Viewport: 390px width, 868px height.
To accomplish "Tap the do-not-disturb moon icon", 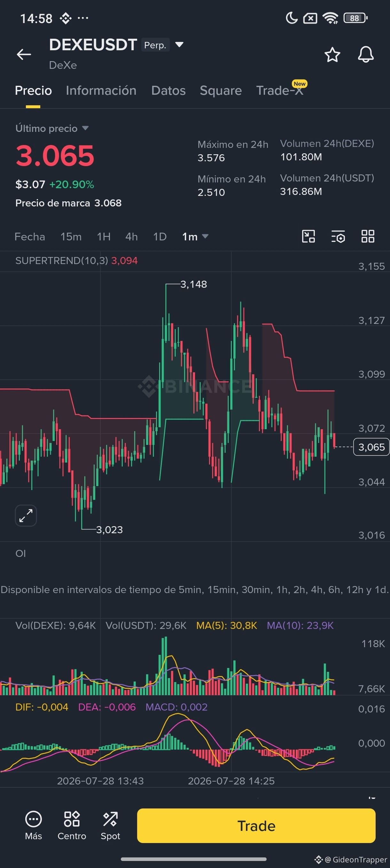I will pyautogui.click(x=292, y=18).
